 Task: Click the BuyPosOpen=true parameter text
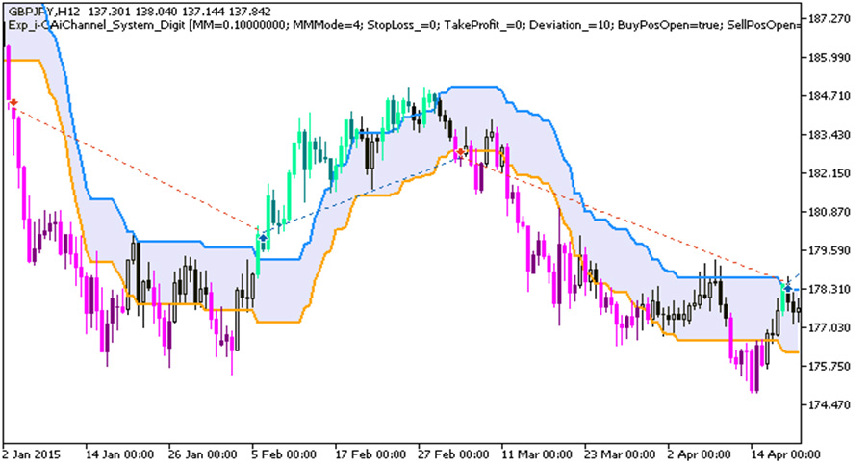(x=669, y=25)
